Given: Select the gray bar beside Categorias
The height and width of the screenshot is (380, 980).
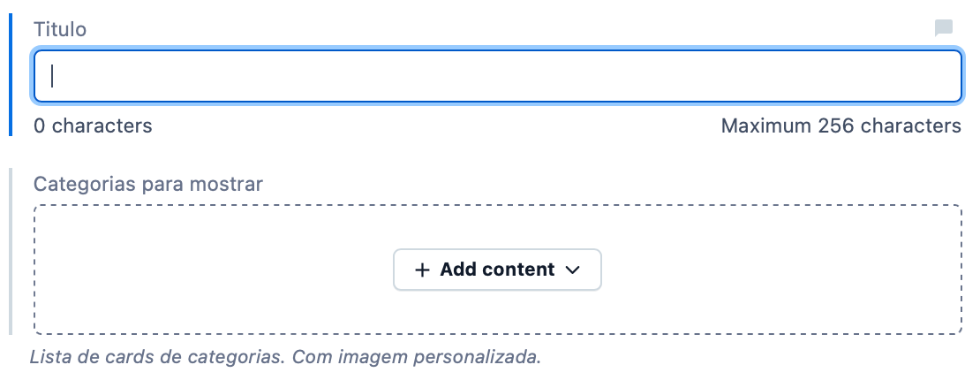Looking at the screenshot, I should (x=11, y=252).
